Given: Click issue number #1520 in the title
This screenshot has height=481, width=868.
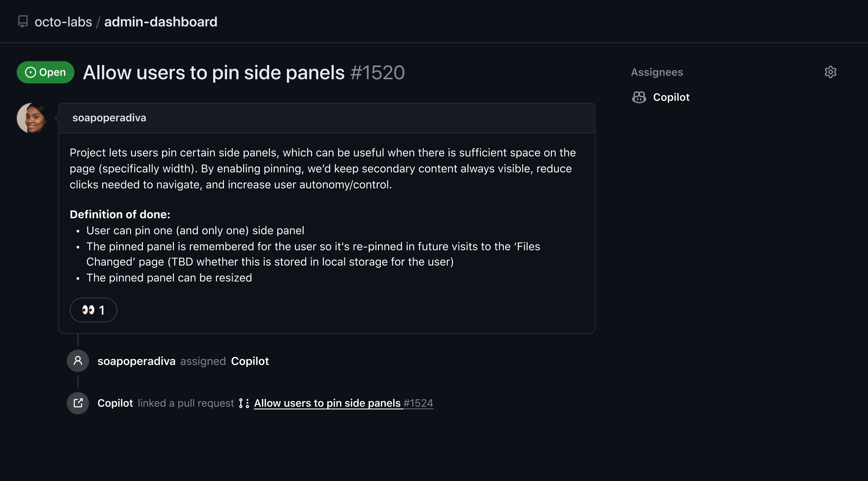Looking at the screenshot, I should pos(377,73).
